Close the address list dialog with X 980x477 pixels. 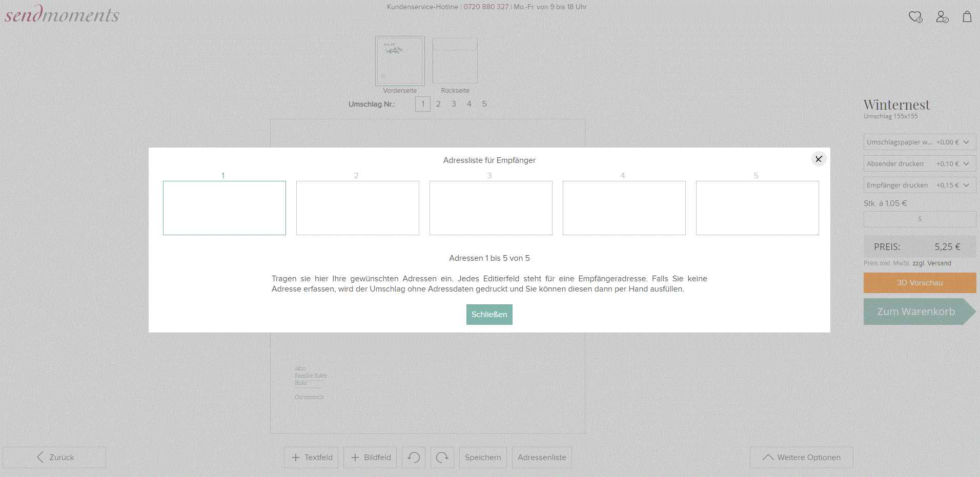click(x=819, y=159)
